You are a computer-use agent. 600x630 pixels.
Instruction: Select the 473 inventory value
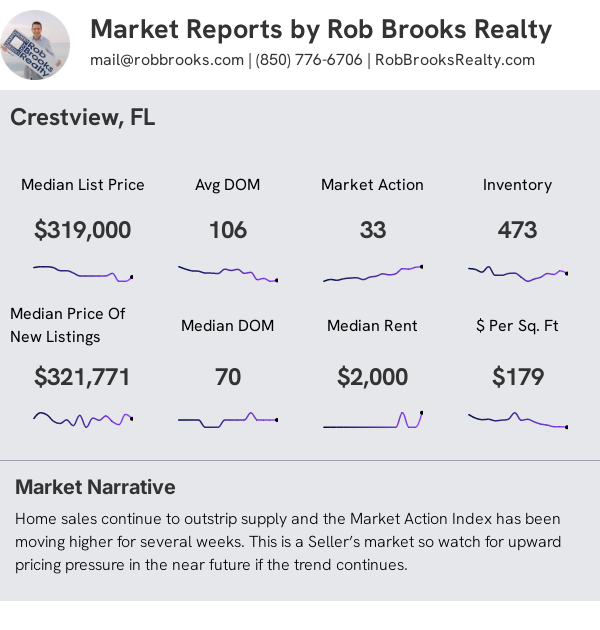[518, 230]
